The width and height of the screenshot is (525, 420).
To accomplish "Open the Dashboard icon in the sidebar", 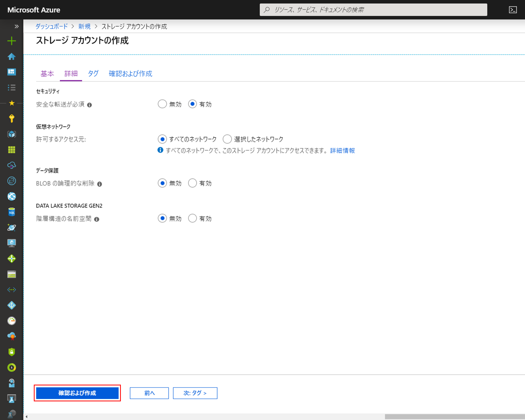I will pos(11,72).
